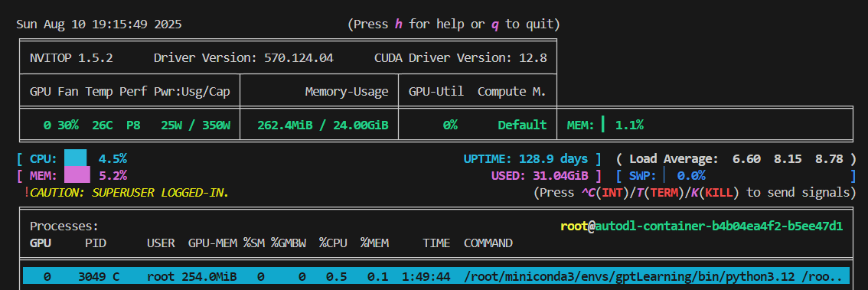Sort by the USER column header

pos(161,243)
